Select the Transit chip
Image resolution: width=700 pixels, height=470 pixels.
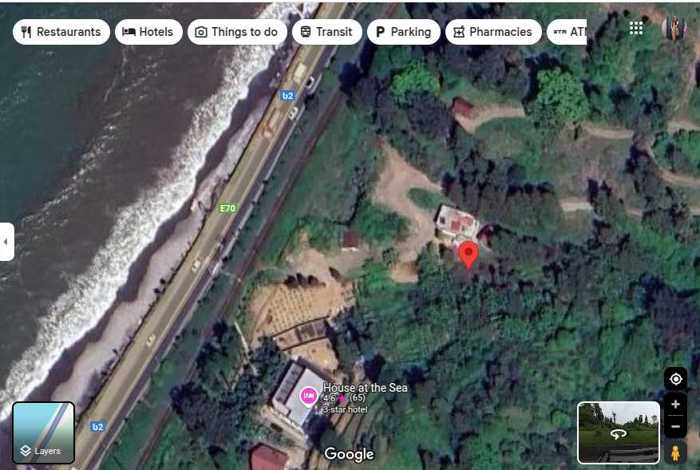[x=327, y=32]
